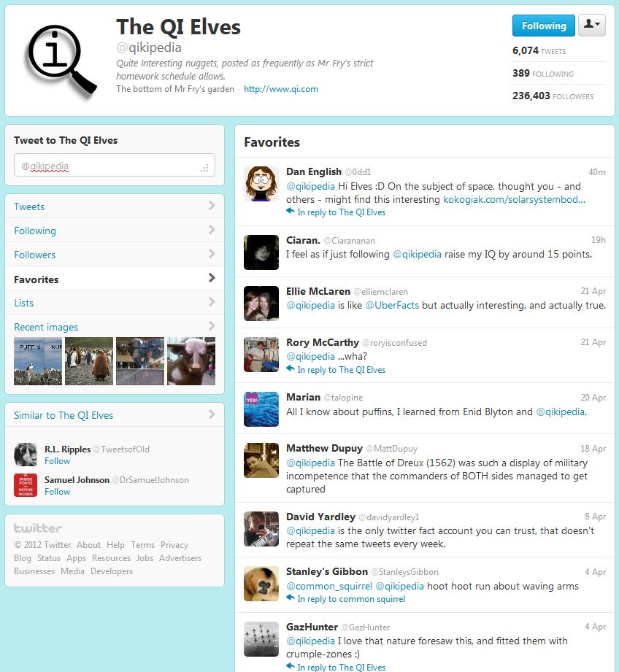619x672 pixels.
Task: Toggle the blue Following button
Action: coord(544,26)
